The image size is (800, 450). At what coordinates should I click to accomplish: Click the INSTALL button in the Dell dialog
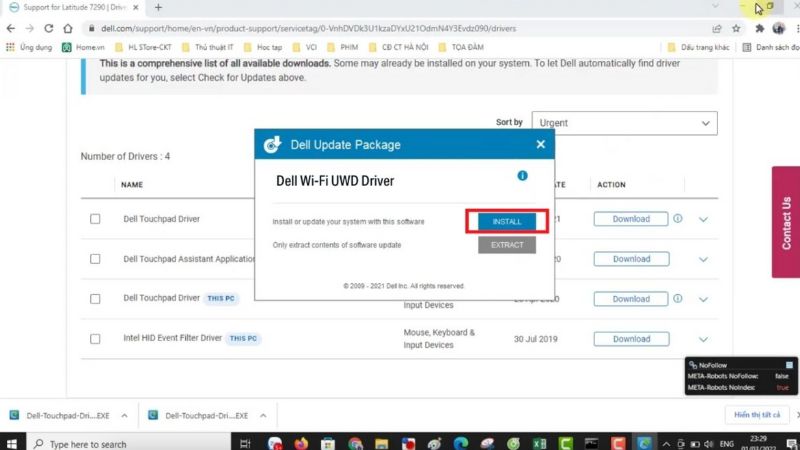(507, 221)
